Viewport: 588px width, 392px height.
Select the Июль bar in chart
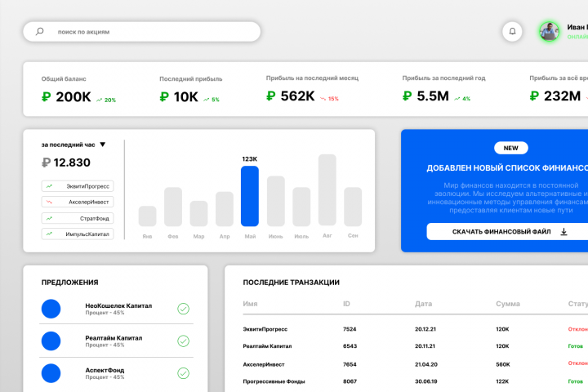301,207
